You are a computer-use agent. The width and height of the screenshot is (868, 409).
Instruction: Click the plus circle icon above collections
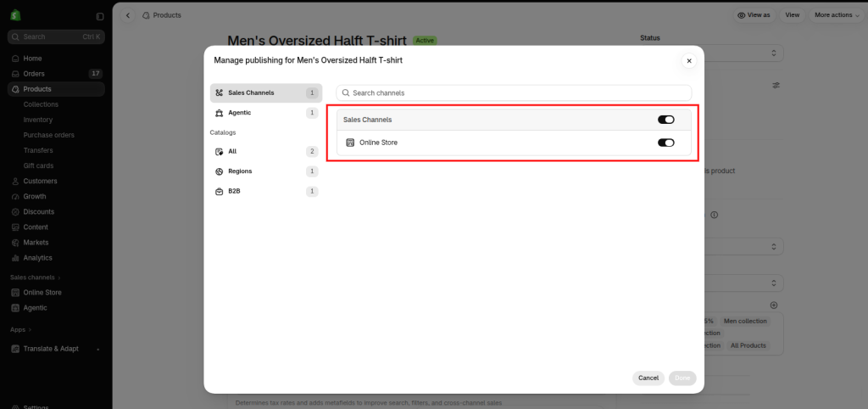click(x=774, y=305)
